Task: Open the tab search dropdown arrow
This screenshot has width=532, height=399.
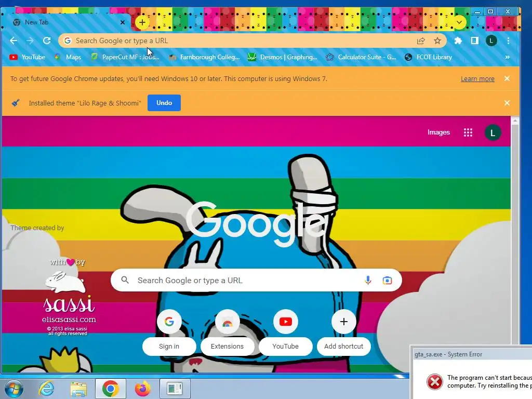Action: tap(459, 22)
